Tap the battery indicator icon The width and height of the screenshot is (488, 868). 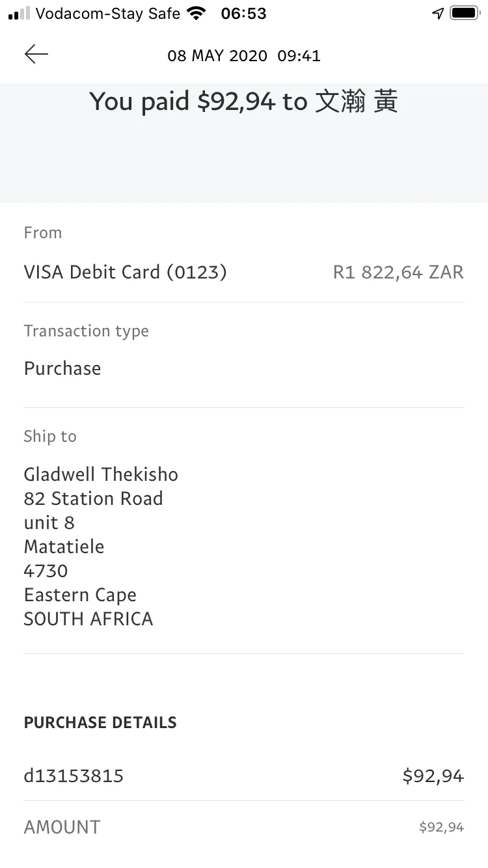tap(465, 14)
